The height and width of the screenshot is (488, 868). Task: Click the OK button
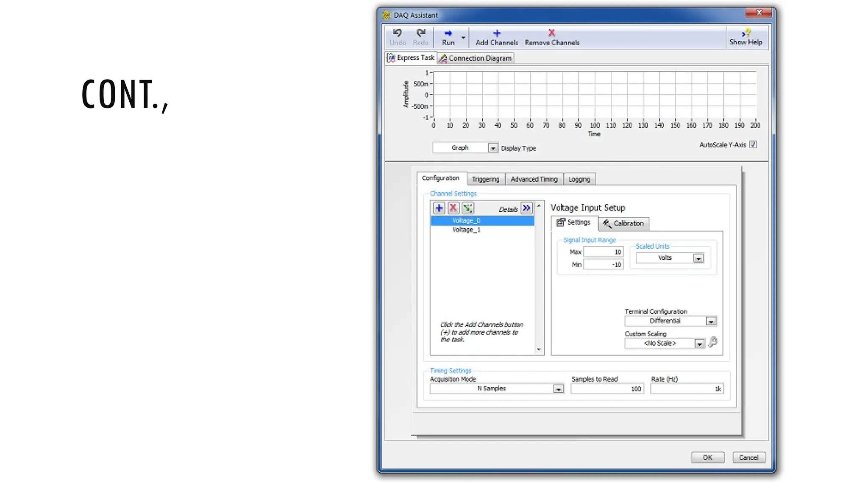[x=707, y=457]
